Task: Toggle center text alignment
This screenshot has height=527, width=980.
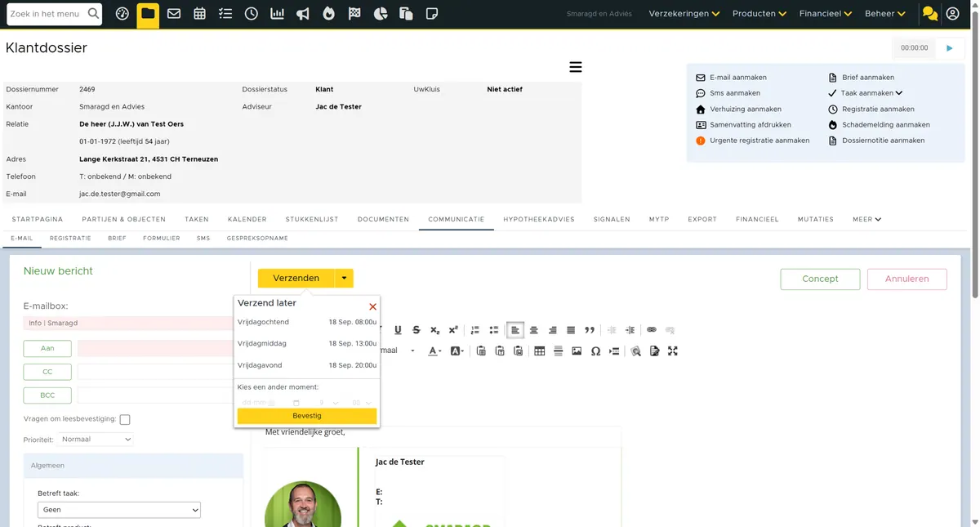Action: coord(534,330)
